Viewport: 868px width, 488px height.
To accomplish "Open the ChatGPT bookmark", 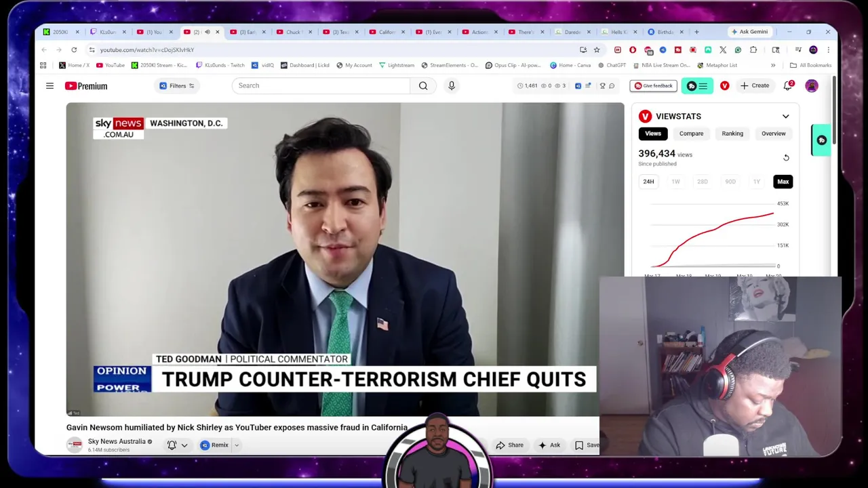I will tap(611, 65).
